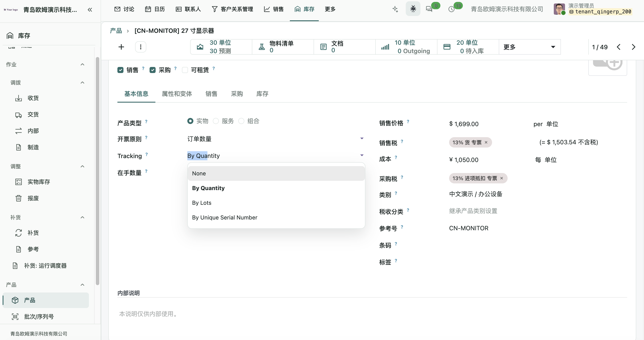Enable the 可租赁 checkbox
644x340 pixels.
coord(185,70)
